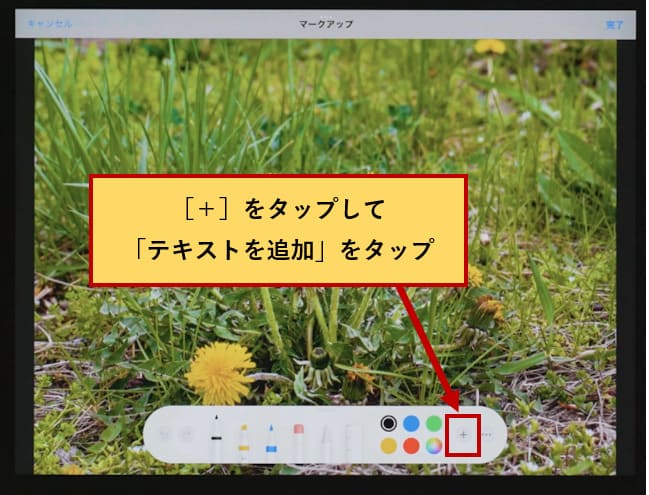
Task: Select the pink eraser tool
Action: pos(298,442)
